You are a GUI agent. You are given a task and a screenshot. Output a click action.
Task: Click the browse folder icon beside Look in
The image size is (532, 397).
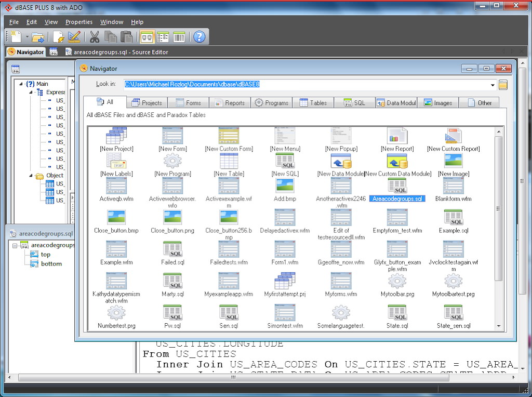[503, 85]
